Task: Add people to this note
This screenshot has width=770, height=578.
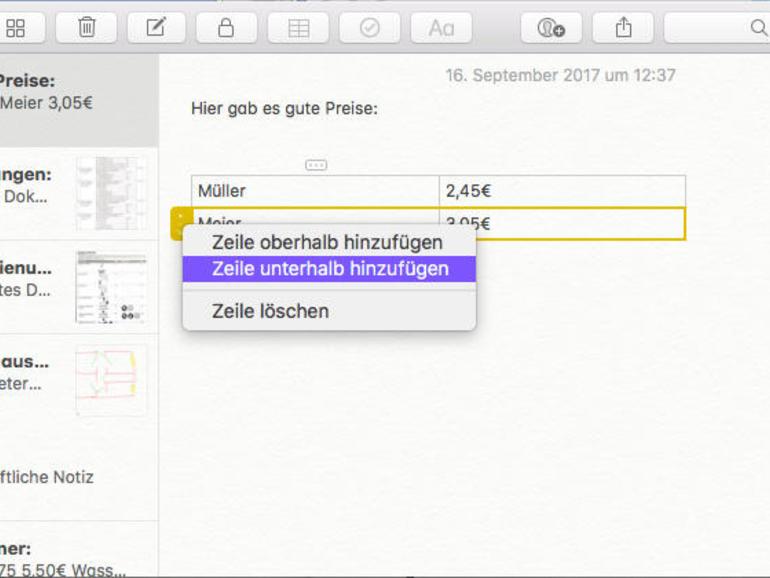Action: point(551,28)
